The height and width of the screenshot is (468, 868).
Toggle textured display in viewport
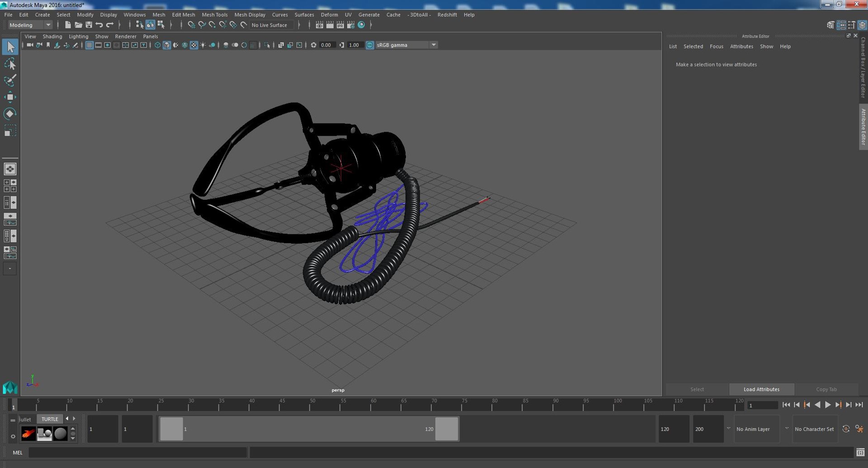pos(194,45)
